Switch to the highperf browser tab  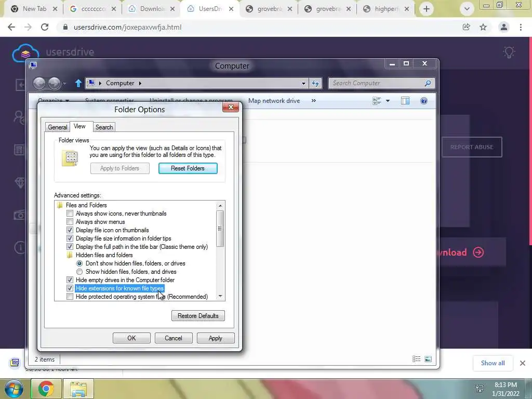(x=386, y=9)
